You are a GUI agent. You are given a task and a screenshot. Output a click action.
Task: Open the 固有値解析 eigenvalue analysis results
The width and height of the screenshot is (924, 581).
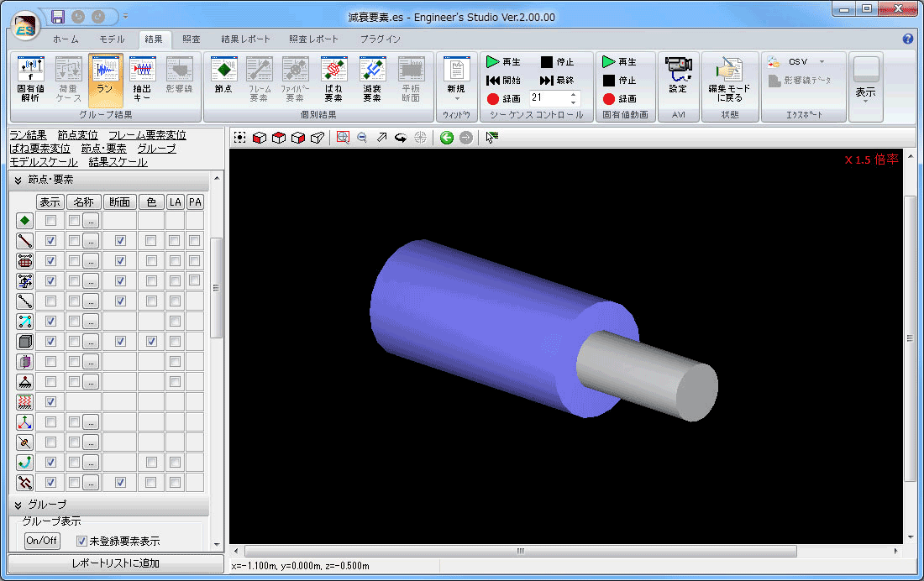click(31, 80)
